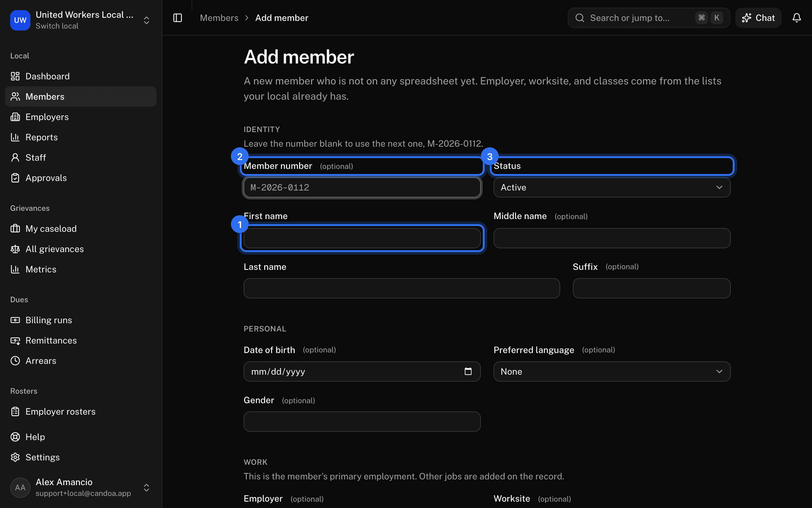This screenshot has height=508, width=812.
Task: Click the UW local logo badge
Action: 20,20
